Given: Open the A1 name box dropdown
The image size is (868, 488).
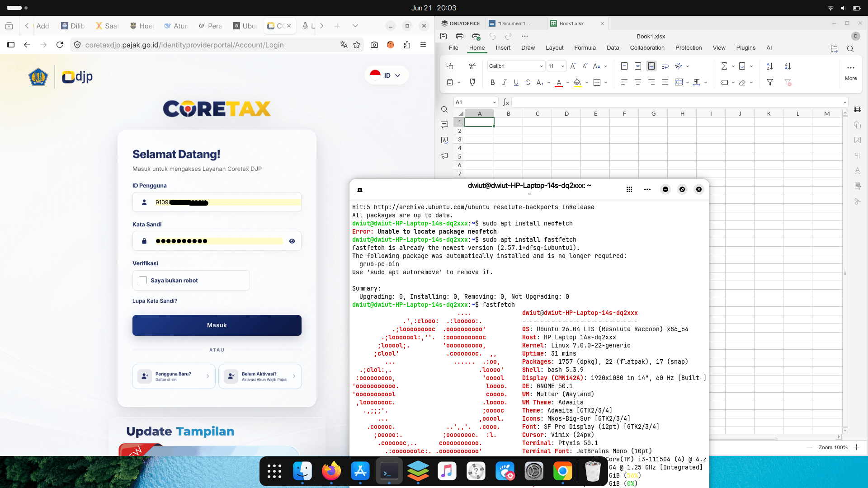Looking at the screenshot, I should pos(495,103).
